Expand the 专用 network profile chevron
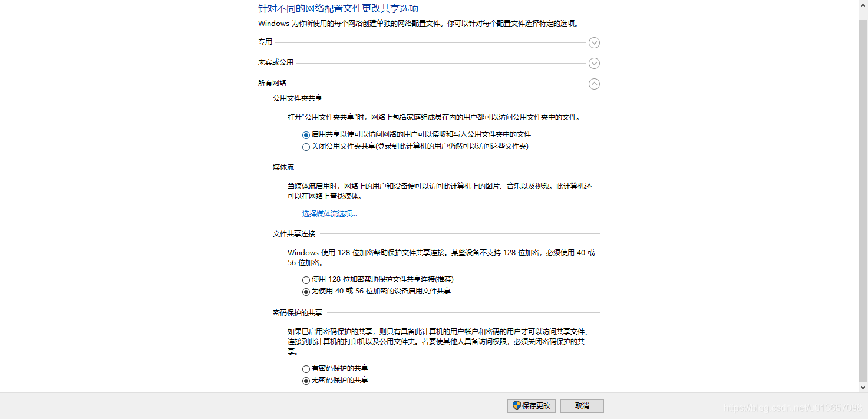This screenshot has height=419, width=868. click(594, 42)
